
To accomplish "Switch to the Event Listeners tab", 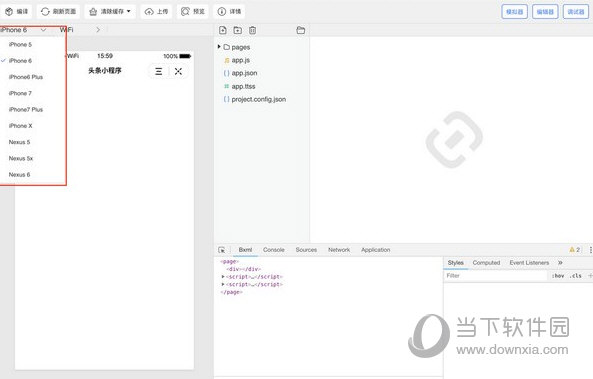I will point(529,263).
